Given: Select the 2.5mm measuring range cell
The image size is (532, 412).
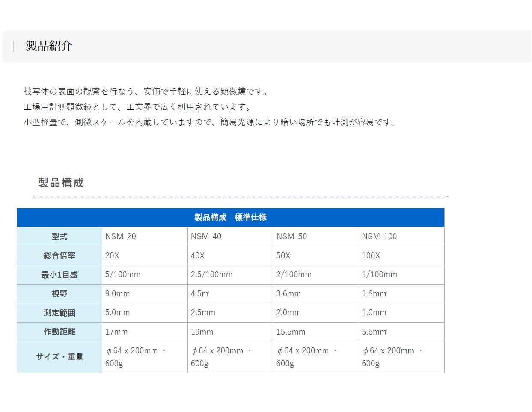Looking at the screenshot, I should point(230,313).
